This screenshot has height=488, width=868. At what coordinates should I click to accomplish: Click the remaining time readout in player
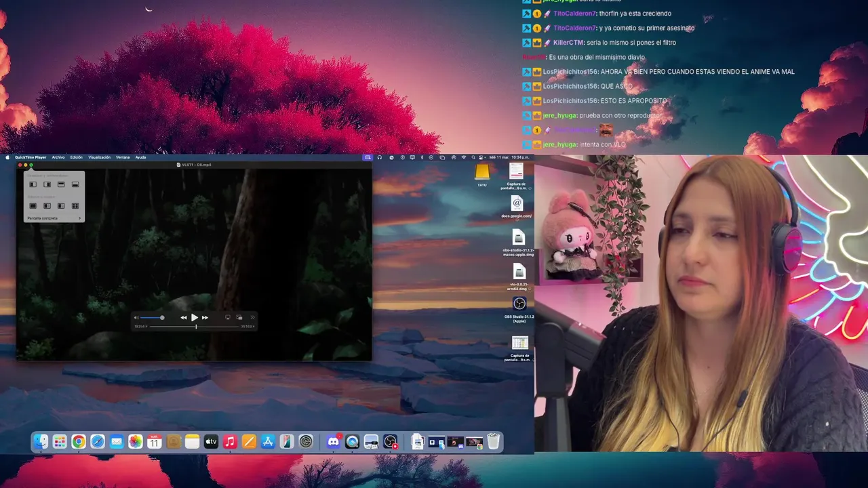(248, 327)
